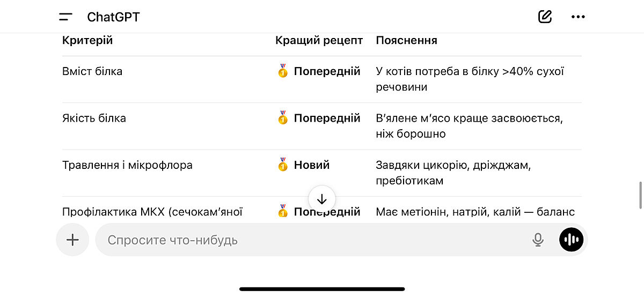Tap the ChatGPT title header
644x297 pixels.
click(x=113, y=17)
